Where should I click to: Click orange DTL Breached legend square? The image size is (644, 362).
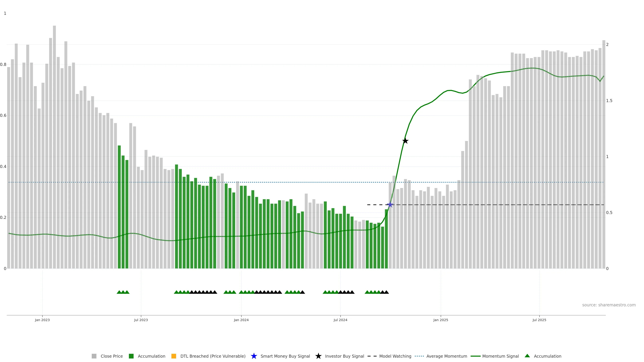(x=174, y=356)
